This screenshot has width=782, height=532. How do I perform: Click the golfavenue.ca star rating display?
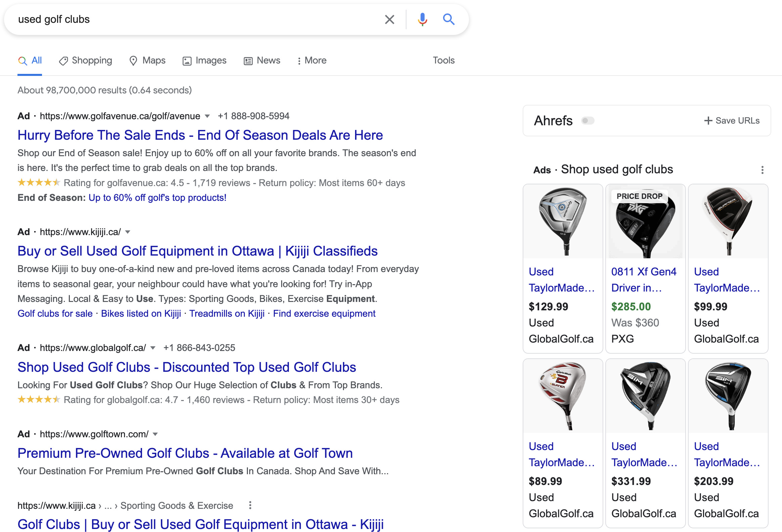coord(39,183)
